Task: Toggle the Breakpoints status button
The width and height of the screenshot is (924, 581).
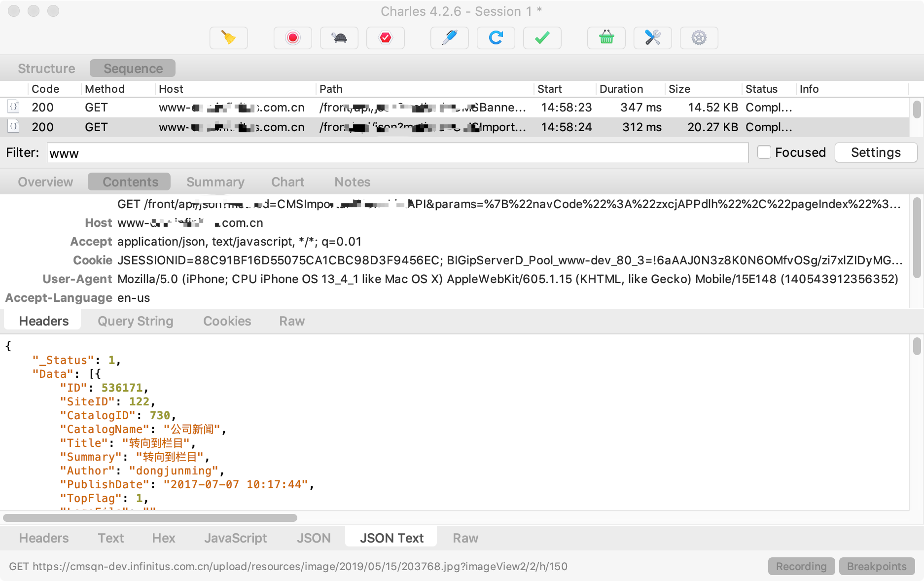Action: (x=876, y=566)
